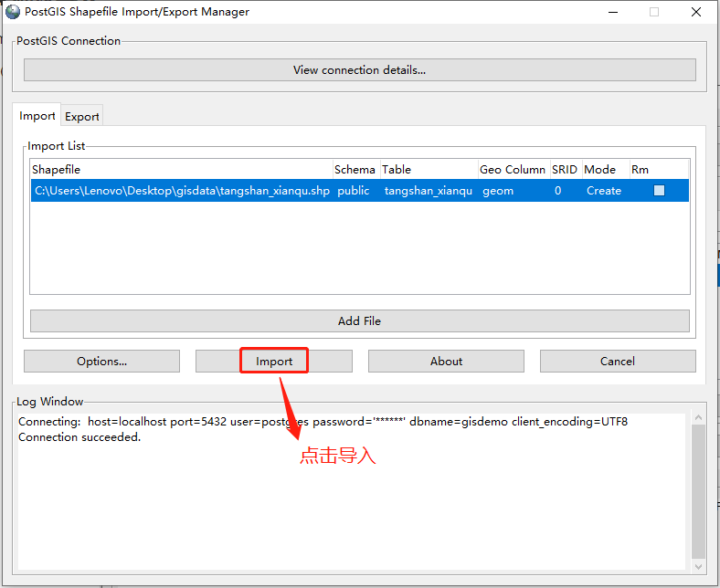Select the Import tab
The image size is (720, 588).
click(x=37, y=116)
